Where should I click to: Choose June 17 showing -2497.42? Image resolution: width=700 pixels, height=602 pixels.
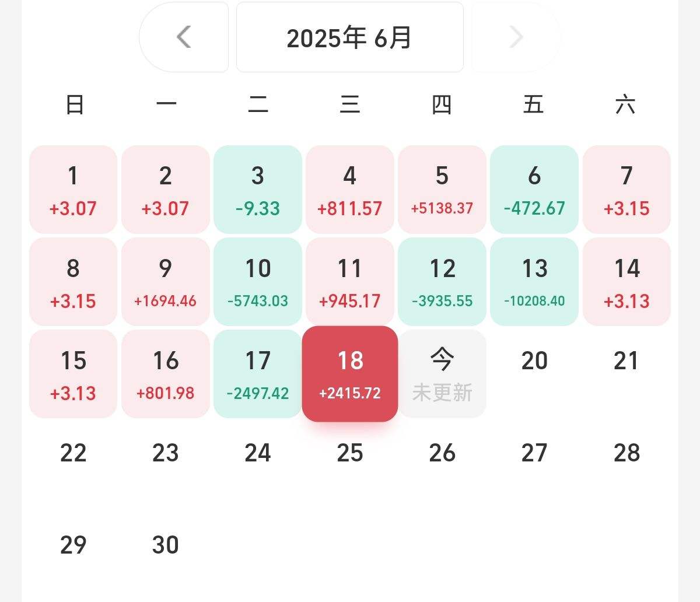(258, 374)
